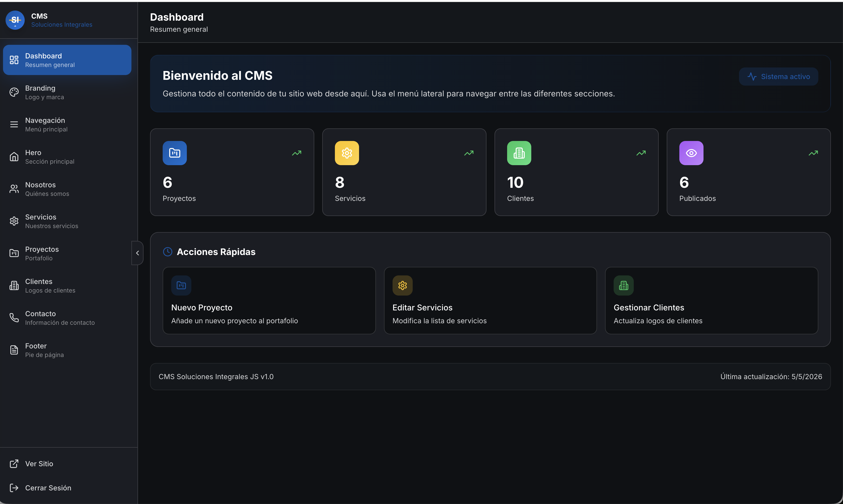Click the clock icon beside Acciones Rápidas
Viewport: 843px width, 504px height.
point(167,252)
